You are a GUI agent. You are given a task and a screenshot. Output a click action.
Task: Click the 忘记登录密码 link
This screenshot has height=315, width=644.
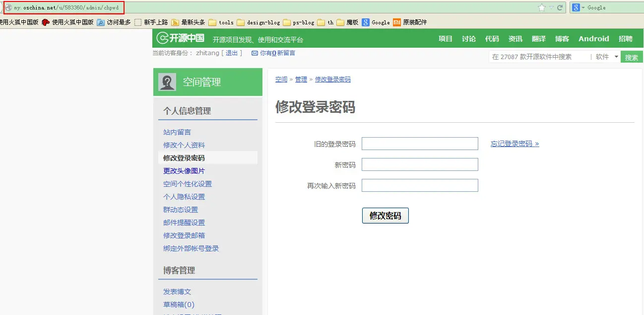point(515,144)
